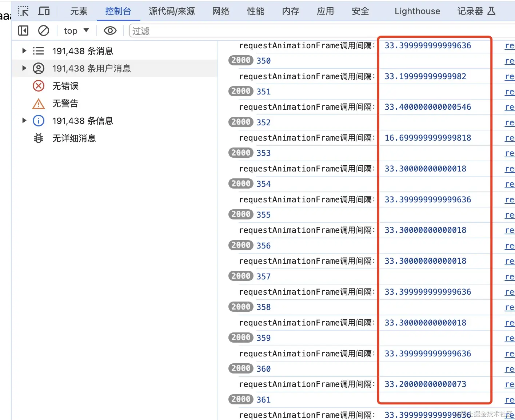Click the logged number 355
This screenshot has width=515, height=420.
(x=264, y=215)
